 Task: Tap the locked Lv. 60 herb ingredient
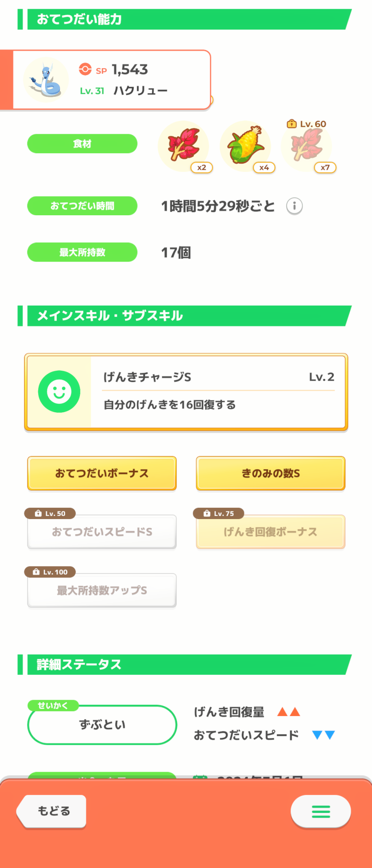(x=306, y=146)
